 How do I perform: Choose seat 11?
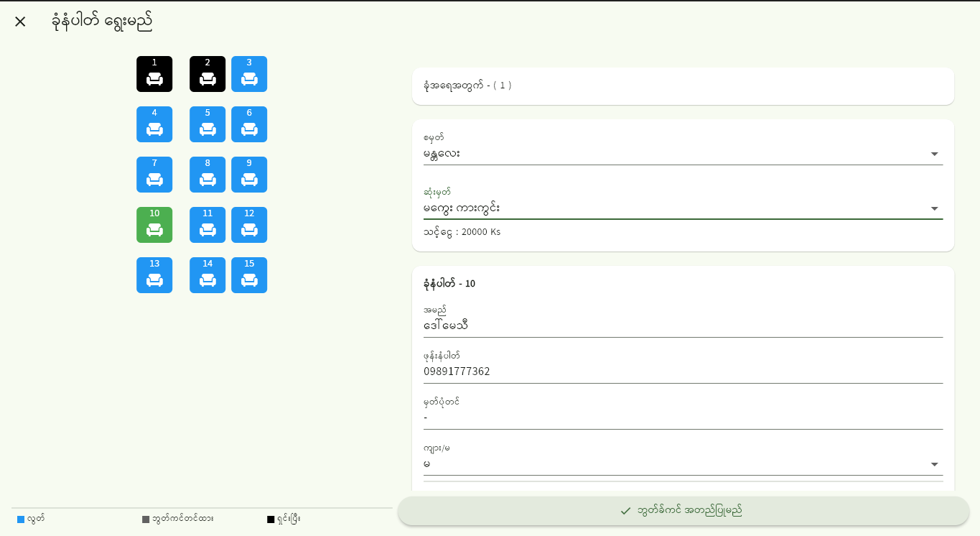(x=207, y=225)
